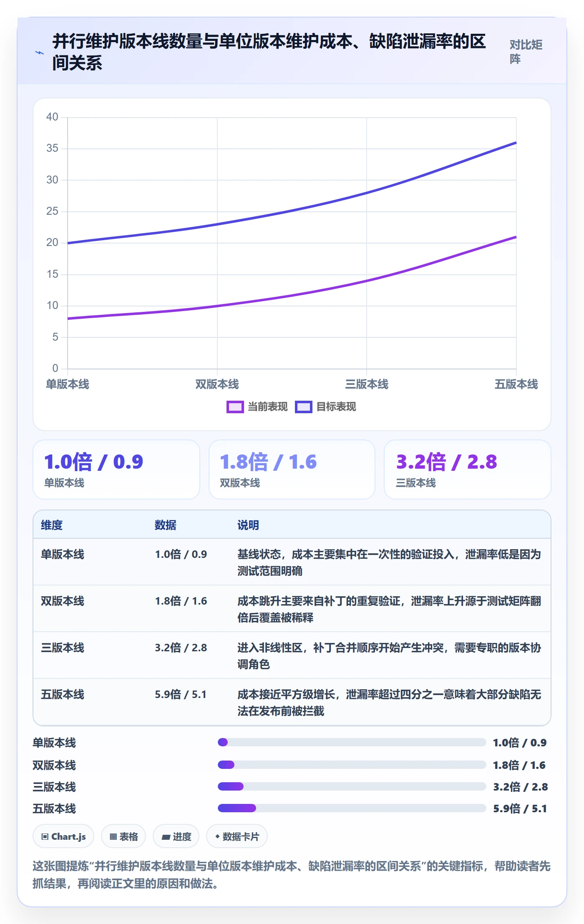Click the 5.9倍 / 5.1 value beside the progress bar
584x924 pixels.
pos(520,808)
